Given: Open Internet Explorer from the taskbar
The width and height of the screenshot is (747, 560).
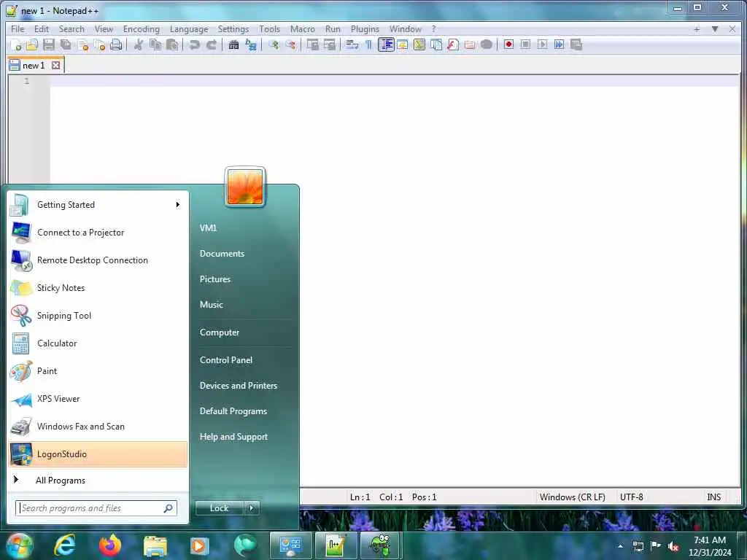Looking at the screenshot, I should point(65,545).
